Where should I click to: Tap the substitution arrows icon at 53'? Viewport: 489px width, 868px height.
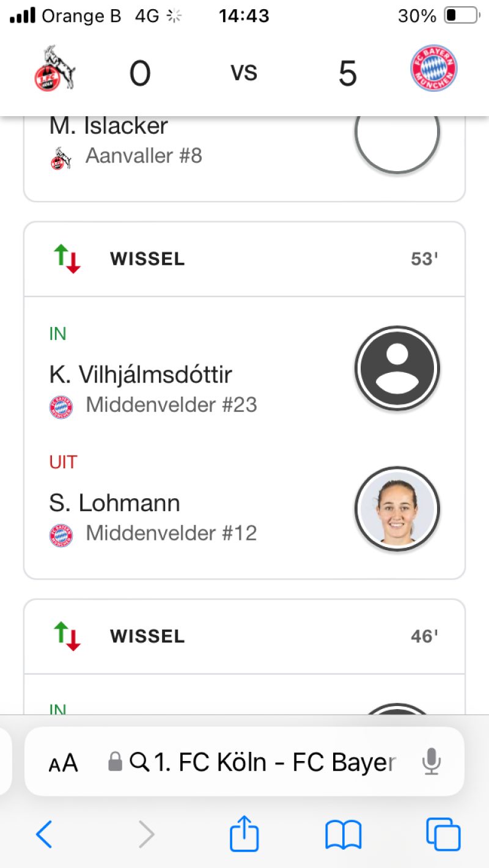pos(67,259)
